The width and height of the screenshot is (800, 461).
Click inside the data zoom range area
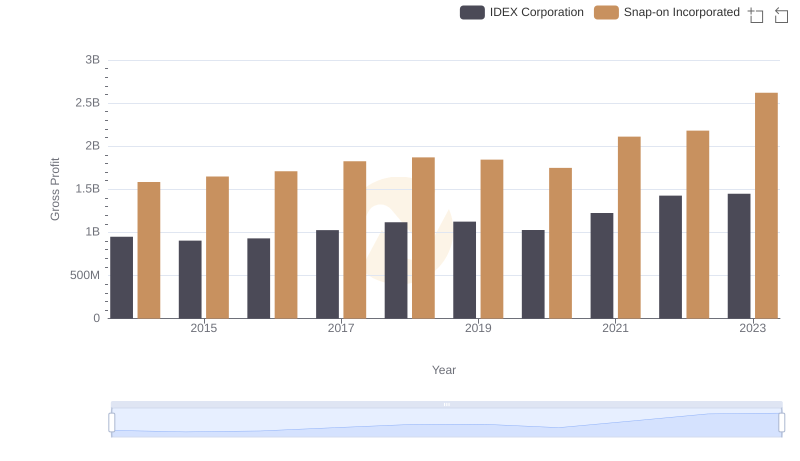click(x=446, y=423)
